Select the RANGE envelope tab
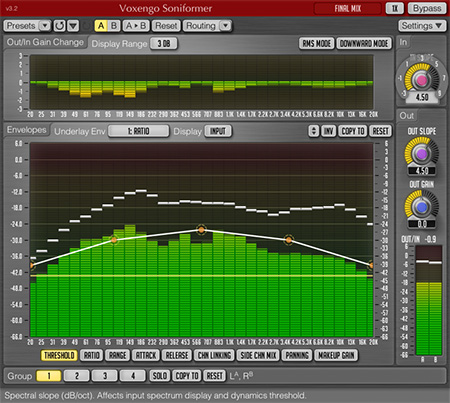Image resolution: width=450 pixels, height=403 pixels. click(118, 355)
